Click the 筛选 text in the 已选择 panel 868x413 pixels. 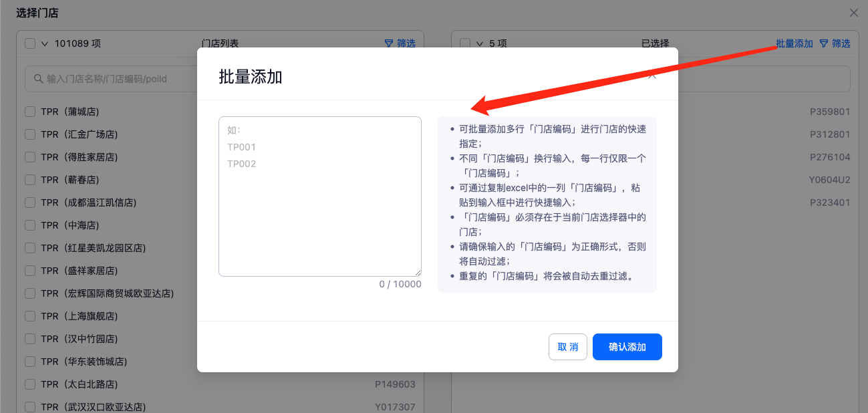[841, 43]
